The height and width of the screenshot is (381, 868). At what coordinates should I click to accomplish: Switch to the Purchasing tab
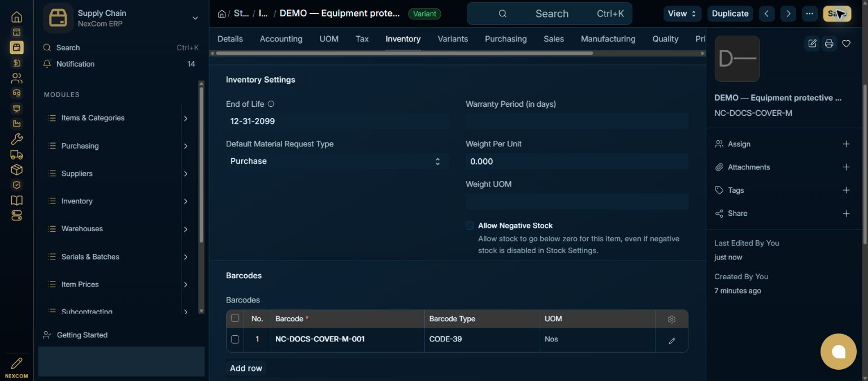click(x=505, y=39)
